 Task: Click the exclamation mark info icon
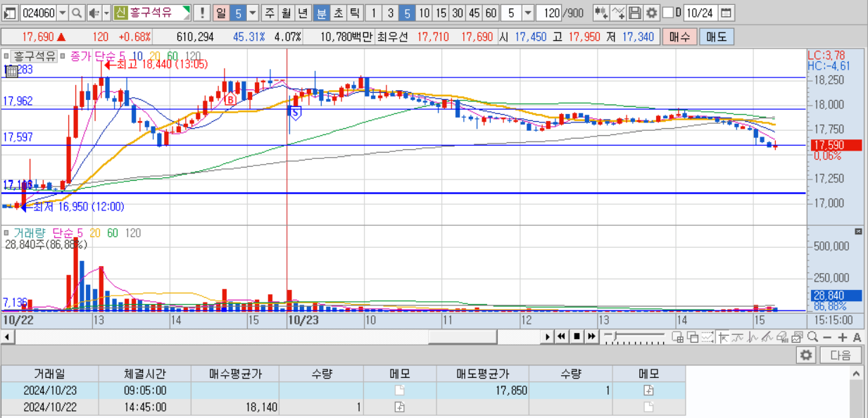click(202, 13)
